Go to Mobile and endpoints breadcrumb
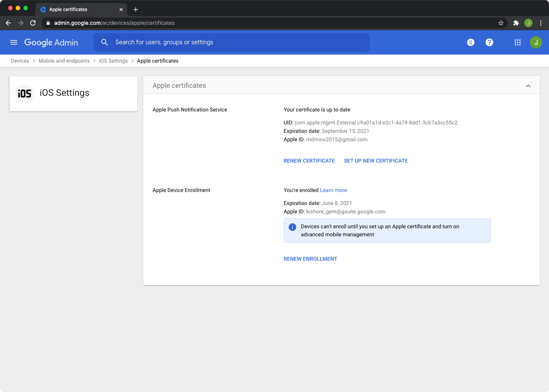549x392 pixels. tap(64, 61)
